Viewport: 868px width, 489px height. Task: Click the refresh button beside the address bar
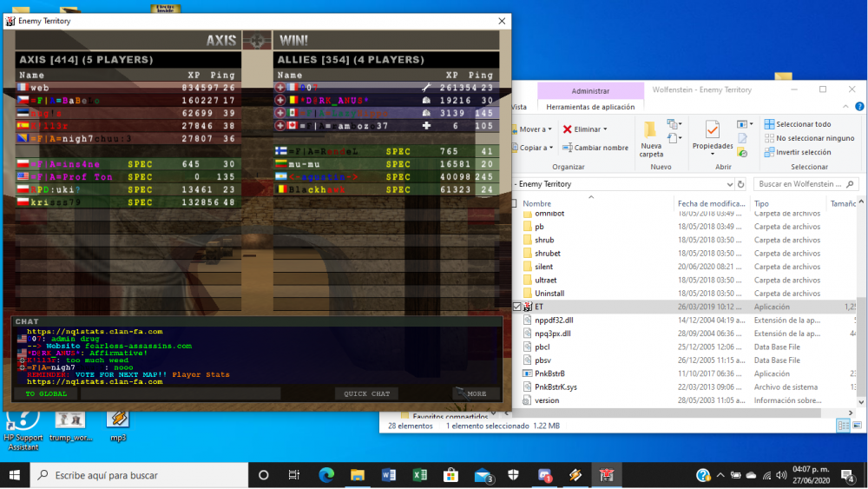740,184
